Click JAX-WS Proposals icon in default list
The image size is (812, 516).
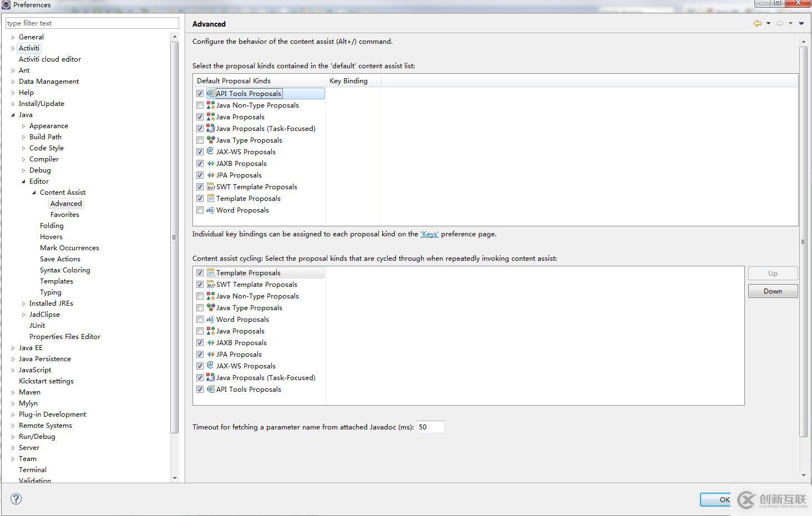pyautogui.click(x=211, y=151)
